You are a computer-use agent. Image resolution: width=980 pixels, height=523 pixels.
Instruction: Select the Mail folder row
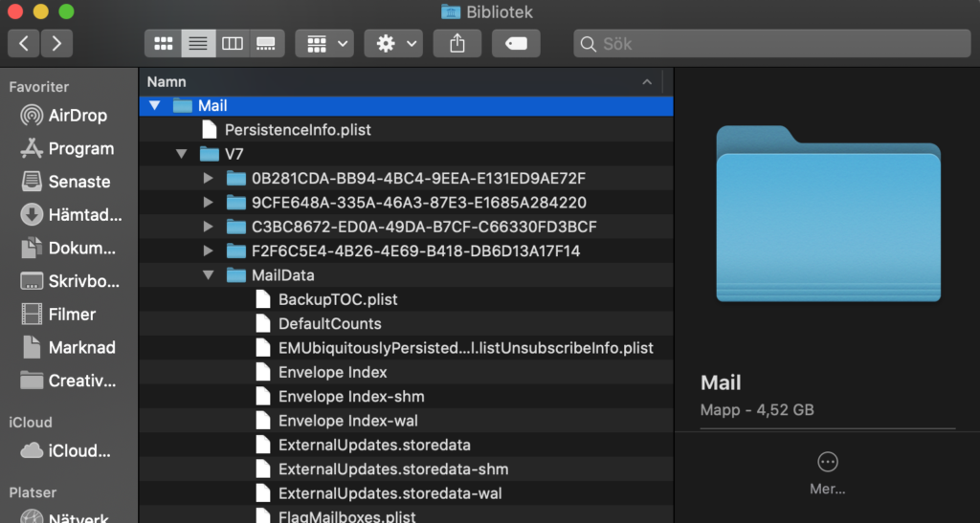click(406, 105)
